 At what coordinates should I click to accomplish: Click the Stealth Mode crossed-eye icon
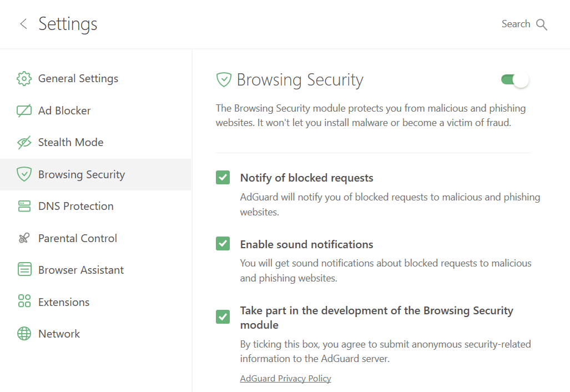click(x=24, y=143)
